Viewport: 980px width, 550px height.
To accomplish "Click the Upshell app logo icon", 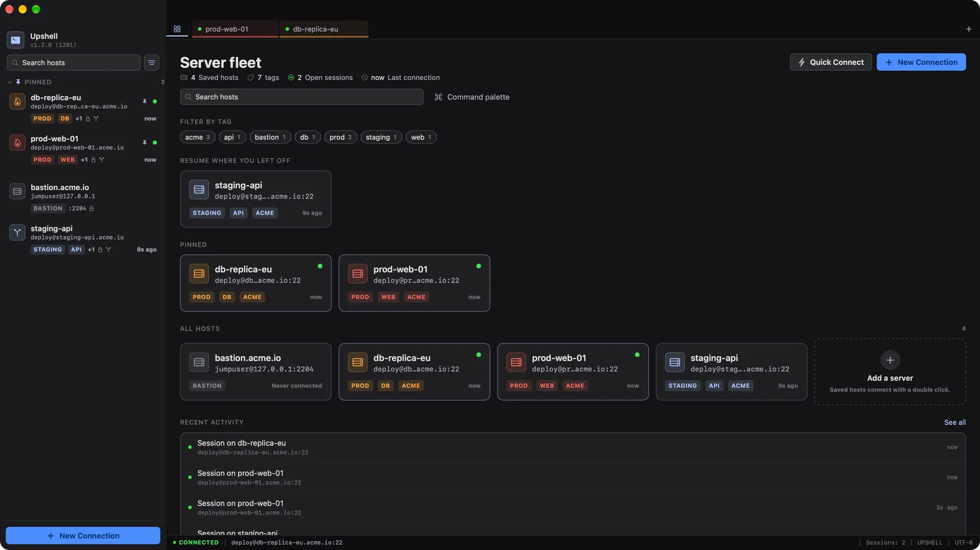I will coord(16,40).
